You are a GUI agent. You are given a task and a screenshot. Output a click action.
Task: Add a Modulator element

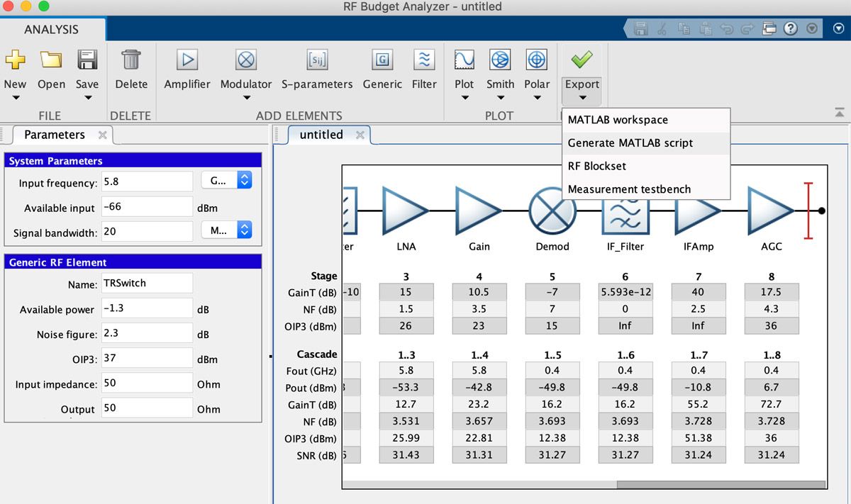coord(245,61)
